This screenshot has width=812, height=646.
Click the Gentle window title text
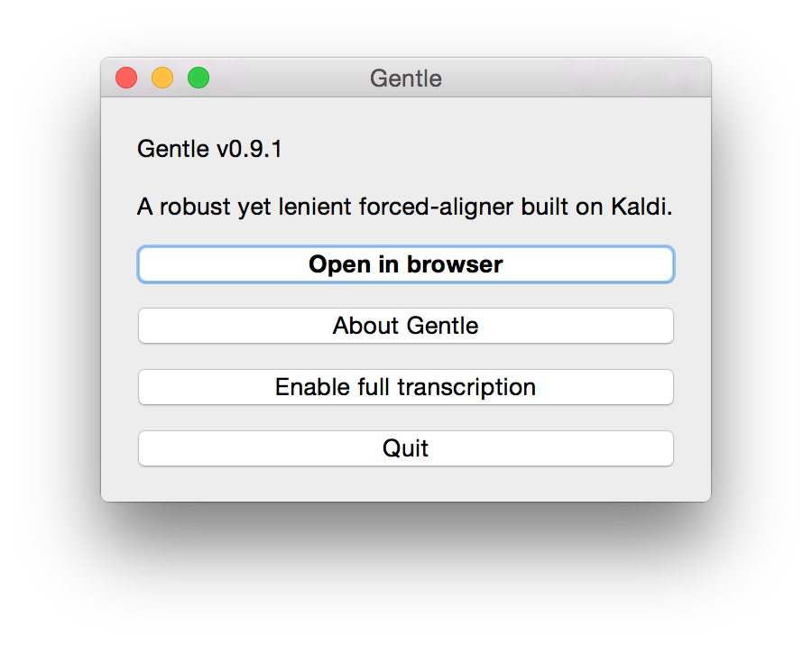click(405, 78)
